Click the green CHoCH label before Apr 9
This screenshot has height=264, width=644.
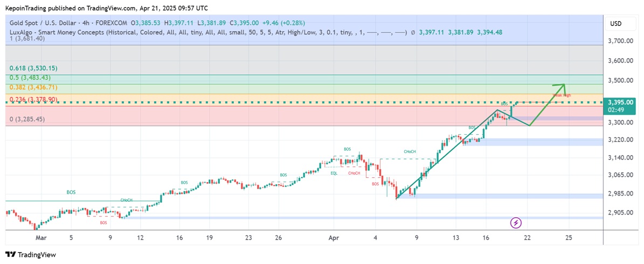coord(410,152)
